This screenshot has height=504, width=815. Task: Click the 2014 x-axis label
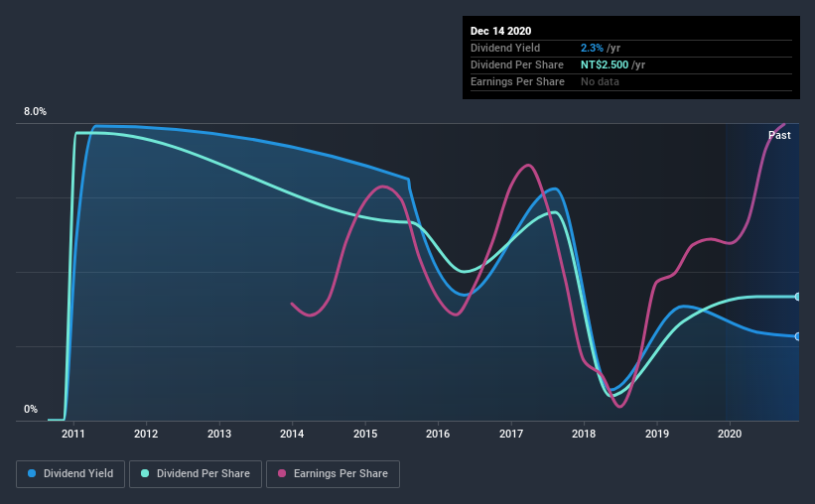(x=292, y=434)
